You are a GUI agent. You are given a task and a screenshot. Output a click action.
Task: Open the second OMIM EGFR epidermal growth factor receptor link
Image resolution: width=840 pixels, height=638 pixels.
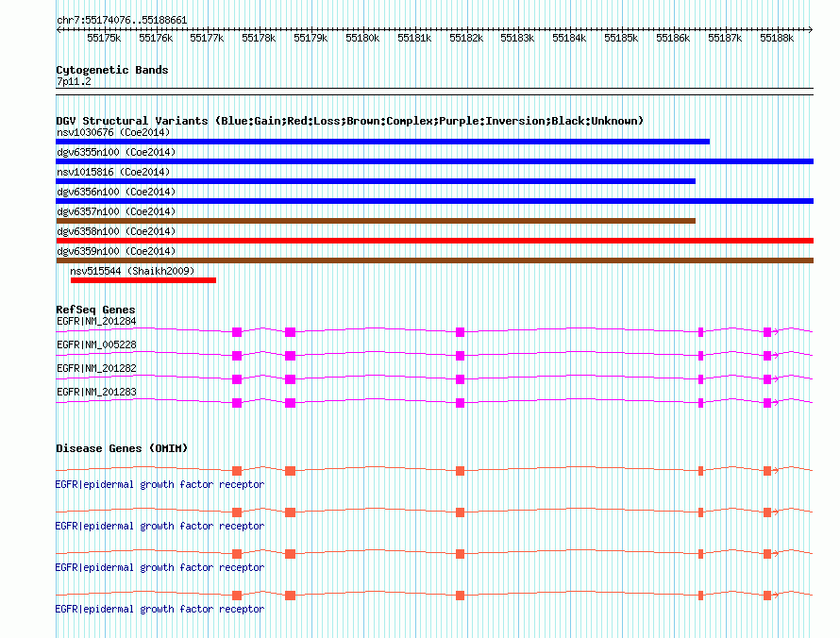pyautogui.click(x=160, y=526)
